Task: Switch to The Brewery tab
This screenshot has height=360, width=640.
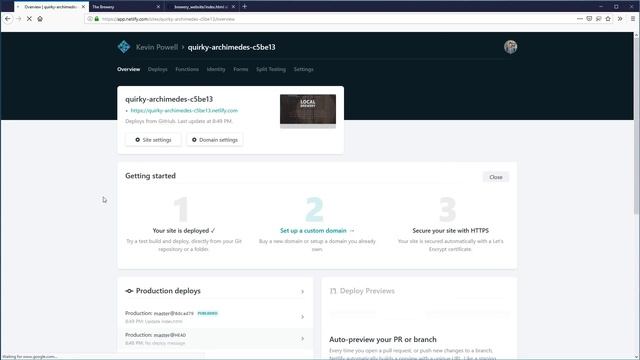Action: pyautogui.click(x=122, y=7)
